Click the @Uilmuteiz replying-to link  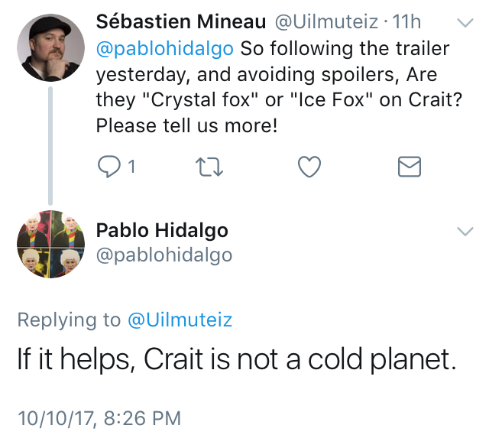coord(180,320)
